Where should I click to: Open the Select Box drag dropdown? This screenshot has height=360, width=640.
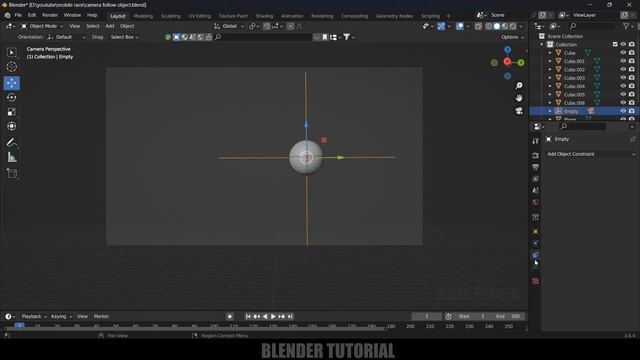pos(124,37)
